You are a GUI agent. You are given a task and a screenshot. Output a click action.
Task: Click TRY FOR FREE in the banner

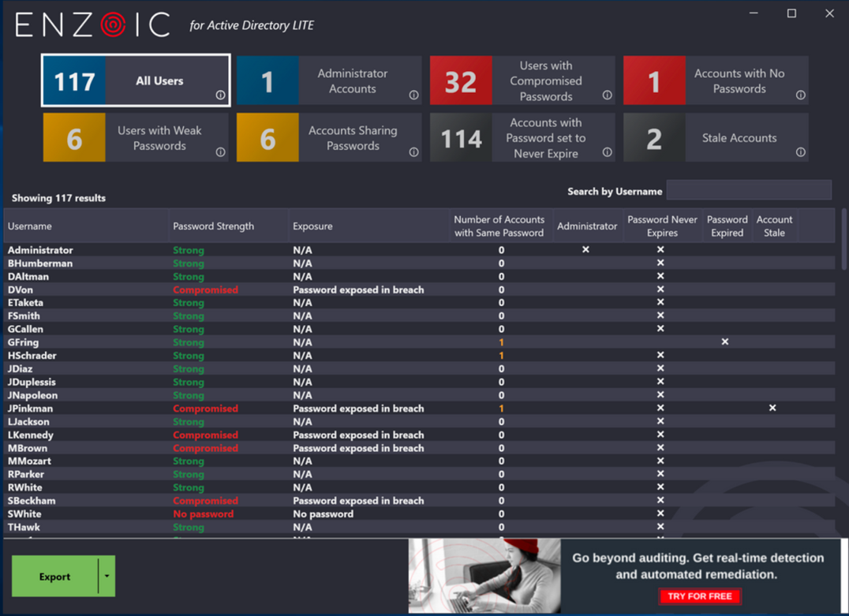[700, 597]
